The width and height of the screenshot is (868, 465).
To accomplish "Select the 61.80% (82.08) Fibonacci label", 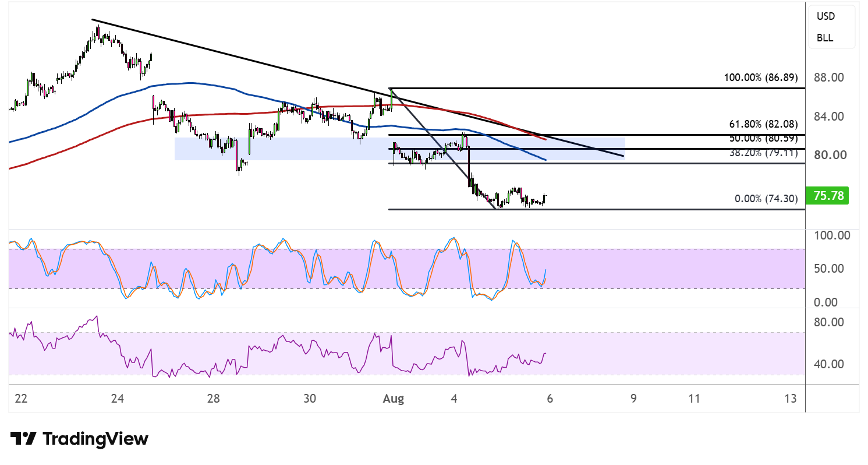I will 763,124.
